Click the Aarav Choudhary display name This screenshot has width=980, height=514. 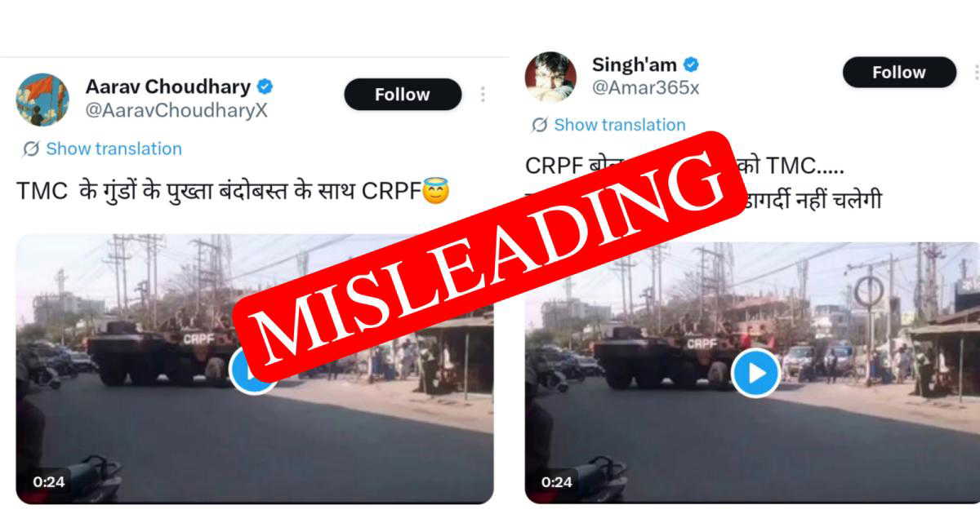point(169,86)
